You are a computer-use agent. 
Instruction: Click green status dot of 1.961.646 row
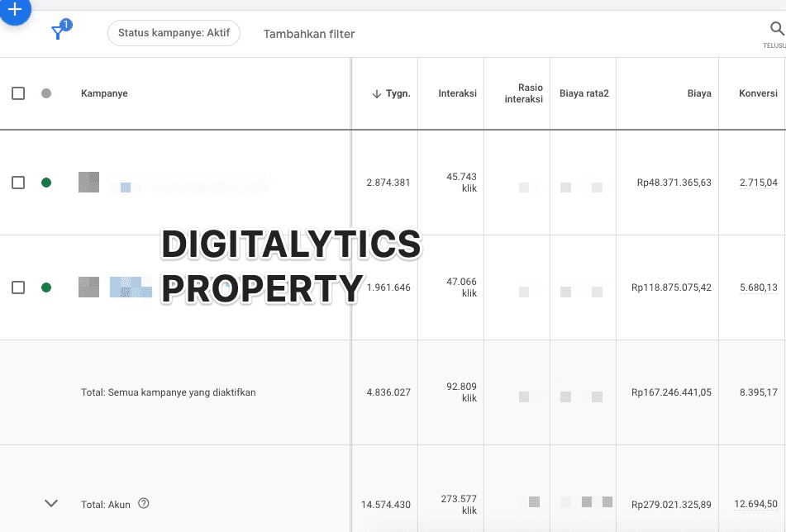coord(46,287)
